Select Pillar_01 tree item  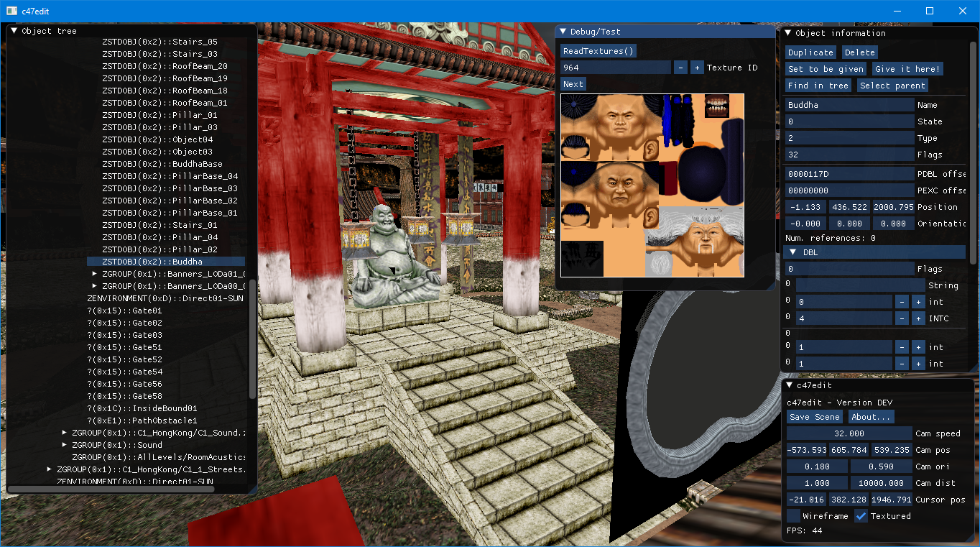tap(160, 115)
